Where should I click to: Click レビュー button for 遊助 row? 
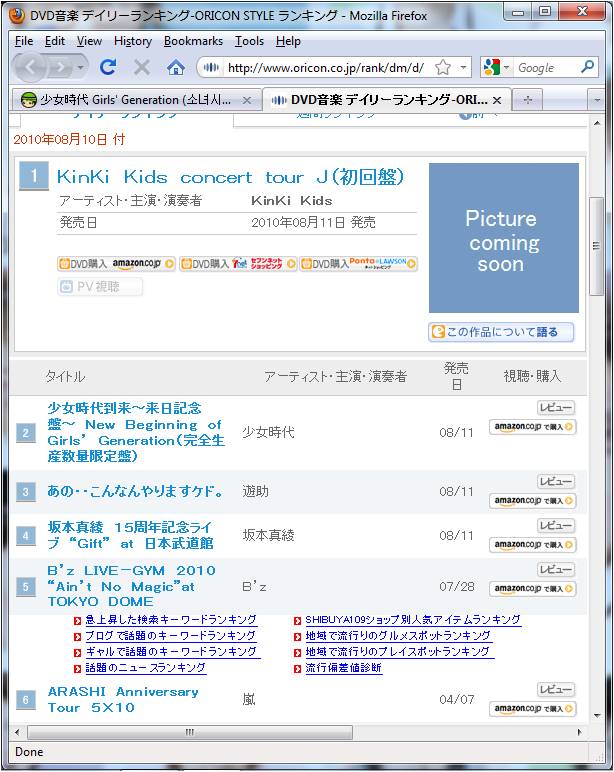click(556, 482)
